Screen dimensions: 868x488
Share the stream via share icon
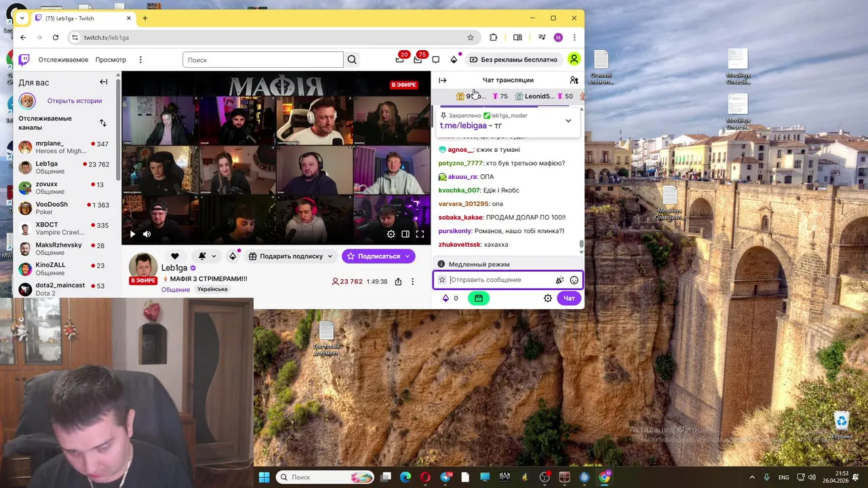point(398,281)
